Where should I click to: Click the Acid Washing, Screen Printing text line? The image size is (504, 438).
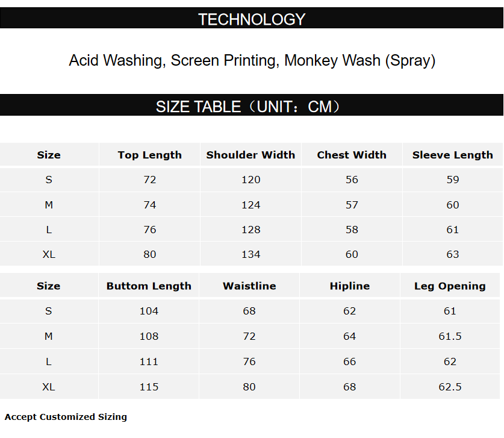[x=252, y=60]
